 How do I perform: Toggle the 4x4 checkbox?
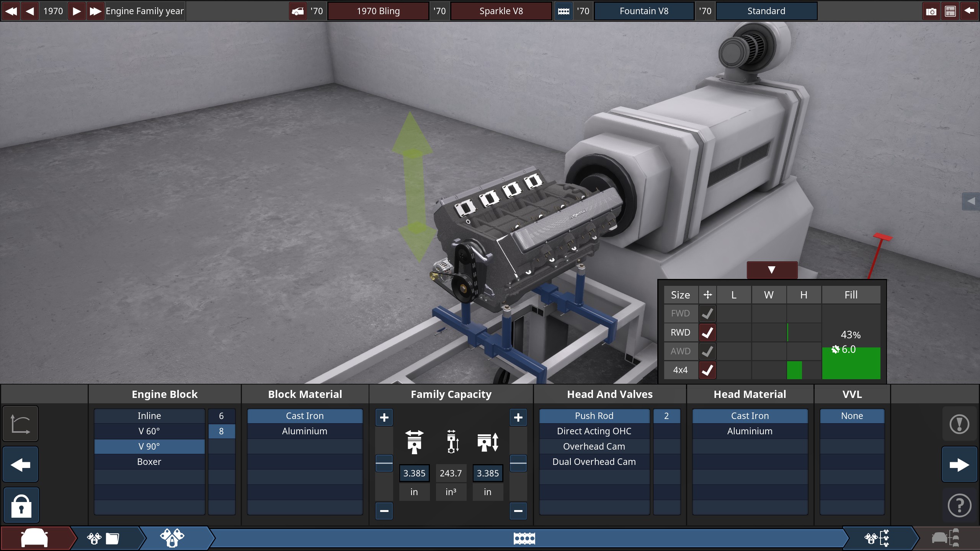[707, 370]
